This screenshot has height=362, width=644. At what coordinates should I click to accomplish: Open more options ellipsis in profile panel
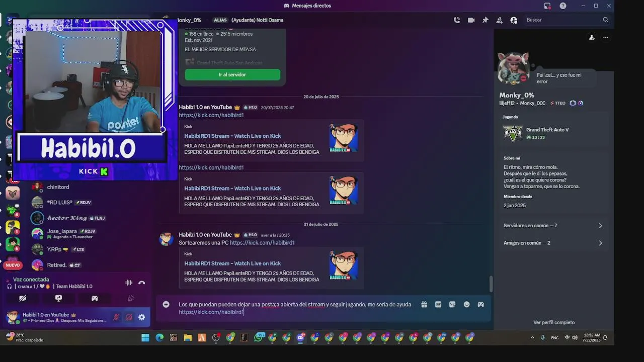point(606,37)
